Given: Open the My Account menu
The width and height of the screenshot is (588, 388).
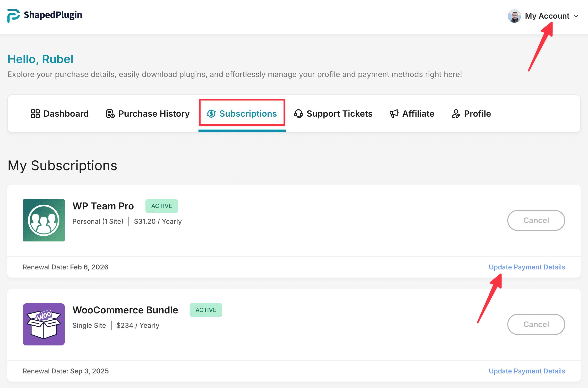Looking at the screenshot, I should point(543,16).
